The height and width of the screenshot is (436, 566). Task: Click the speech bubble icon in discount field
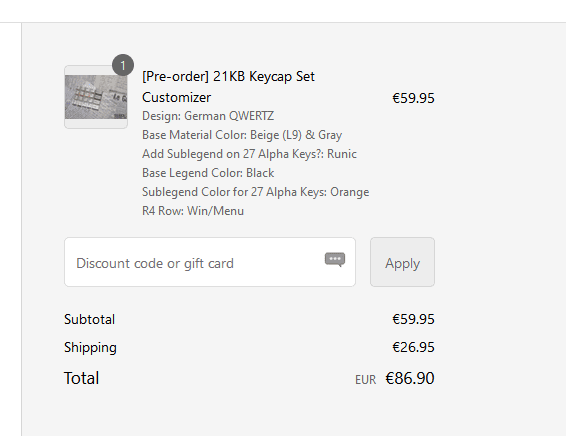tap(335, 260)
